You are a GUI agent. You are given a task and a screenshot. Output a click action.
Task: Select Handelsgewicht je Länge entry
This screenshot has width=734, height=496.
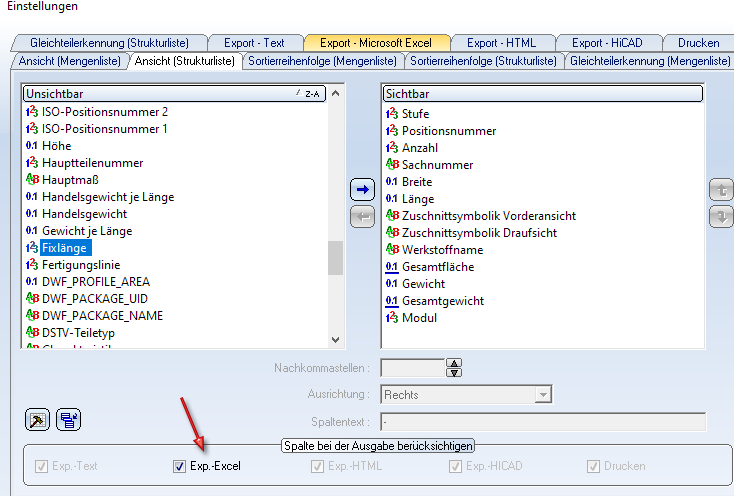[x=108, y=197]
